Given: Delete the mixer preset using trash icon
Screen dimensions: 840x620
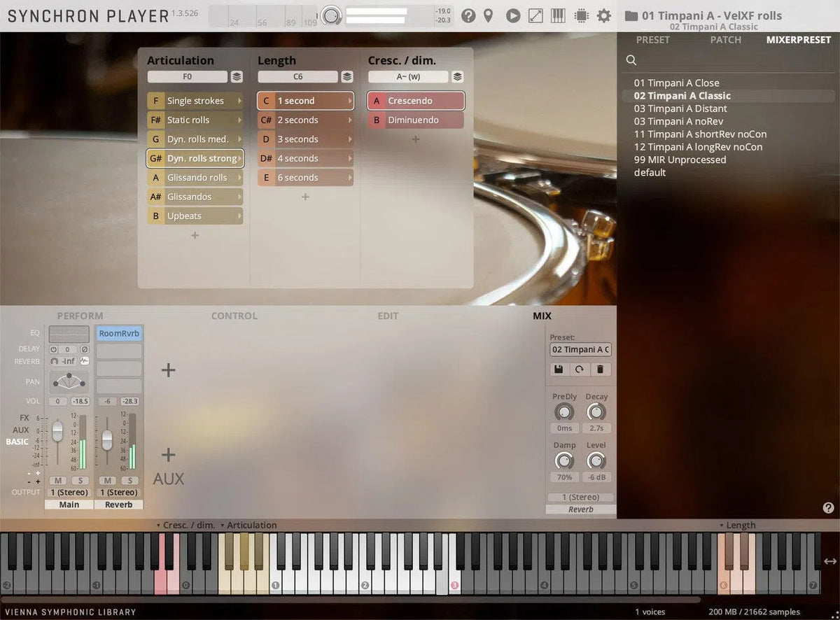Looking at the screenshot, I should 601,369.
